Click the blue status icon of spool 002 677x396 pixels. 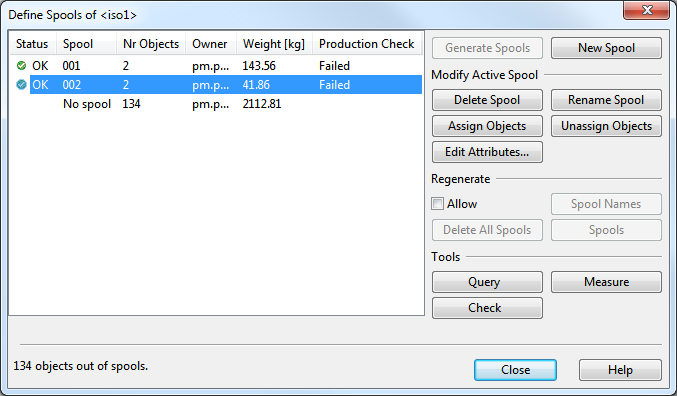click(21, 85)
